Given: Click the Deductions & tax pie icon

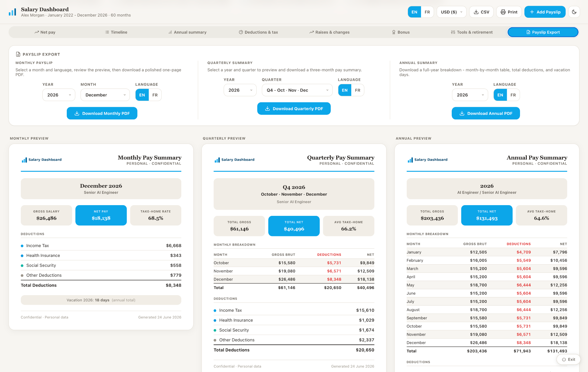Looking at the screenshot, I should [241, 32].
